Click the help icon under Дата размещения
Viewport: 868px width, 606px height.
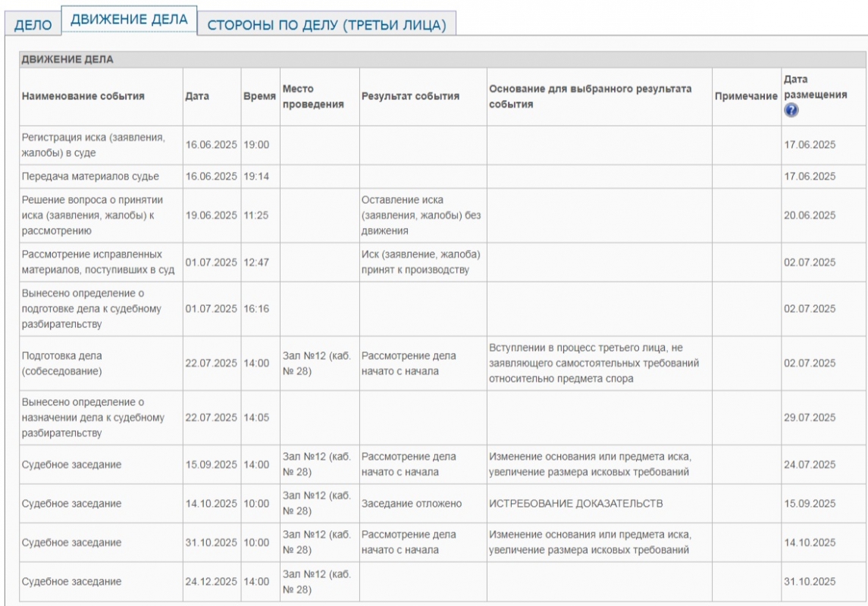click(791, 110)
